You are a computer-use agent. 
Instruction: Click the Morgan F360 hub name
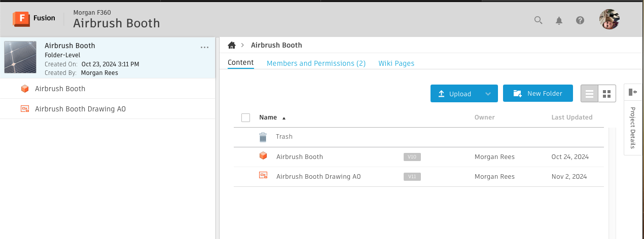(92, 12)
